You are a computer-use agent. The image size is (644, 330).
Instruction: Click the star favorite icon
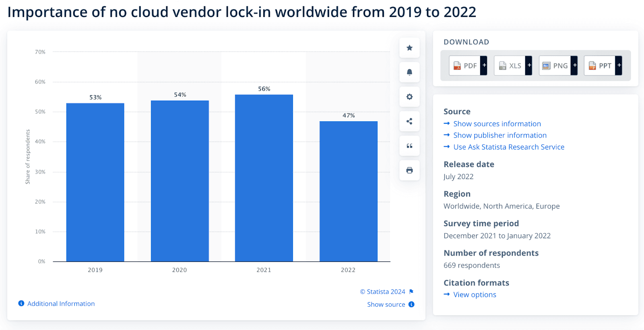pyautogui.click(x=409, y=48)
